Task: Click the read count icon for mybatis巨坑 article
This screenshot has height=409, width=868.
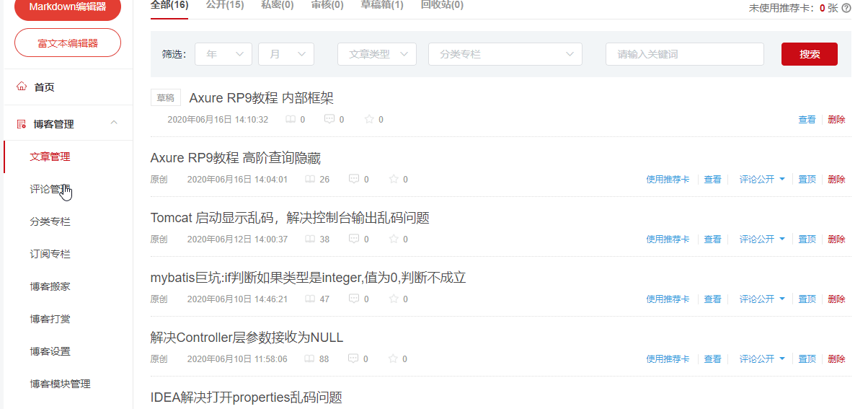Action: point(309,299)
